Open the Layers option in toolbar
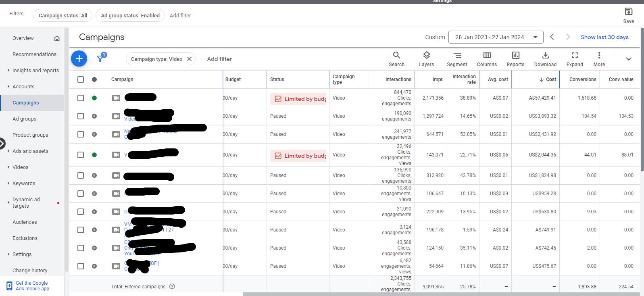 coord(426,59)
